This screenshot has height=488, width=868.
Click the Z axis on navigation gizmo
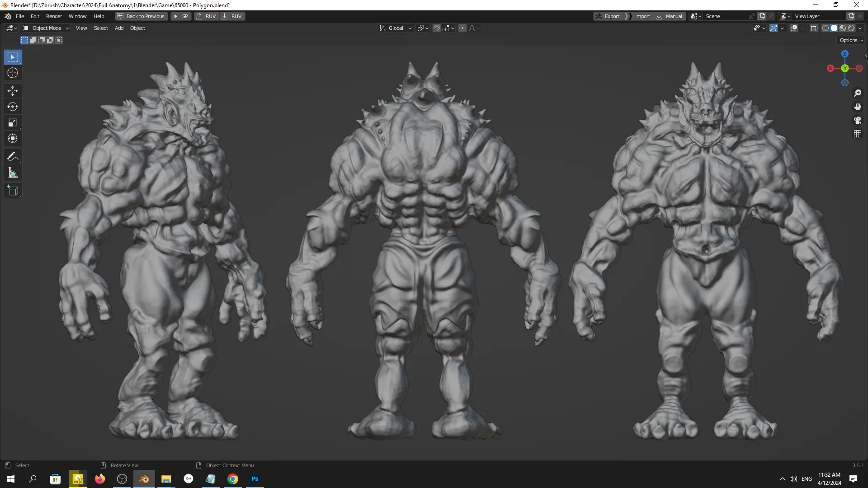[845, 54]
